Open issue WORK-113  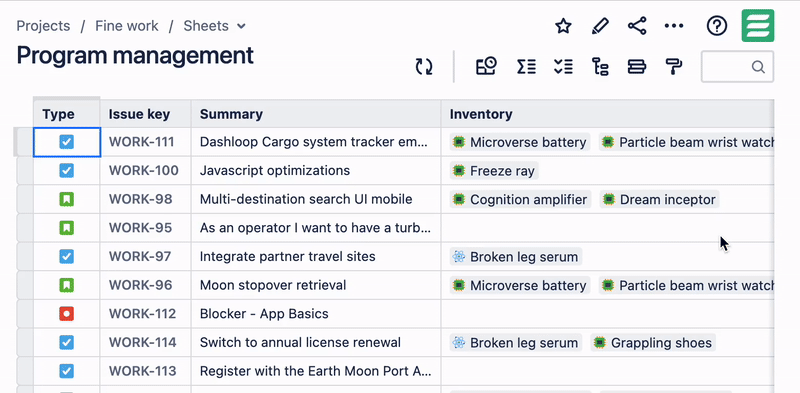pyautogui.click(x=142, y=371)
